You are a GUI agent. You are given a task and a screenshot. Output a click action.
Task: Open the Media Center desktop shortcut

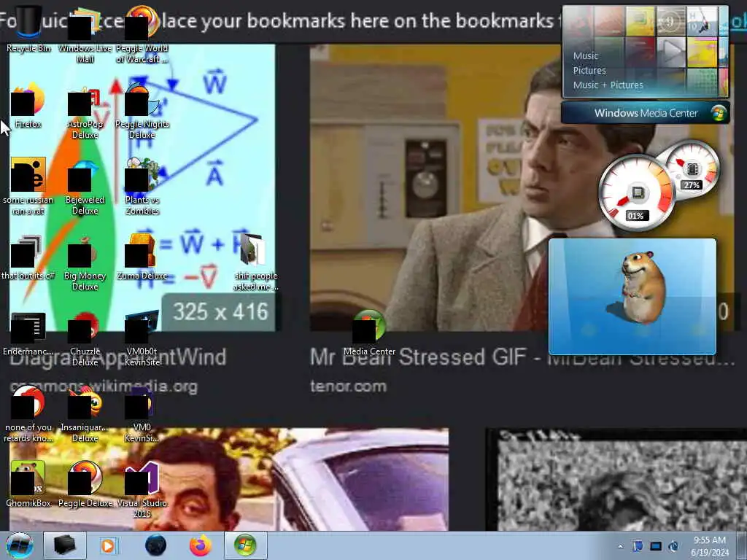tap(369, 333)
